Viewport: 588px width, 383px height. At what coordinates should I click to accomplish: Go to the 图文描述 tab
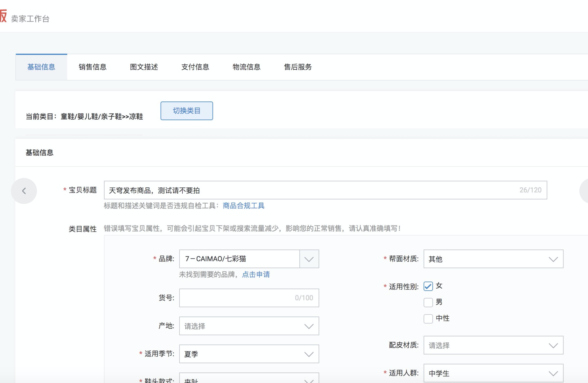[144, 67]
